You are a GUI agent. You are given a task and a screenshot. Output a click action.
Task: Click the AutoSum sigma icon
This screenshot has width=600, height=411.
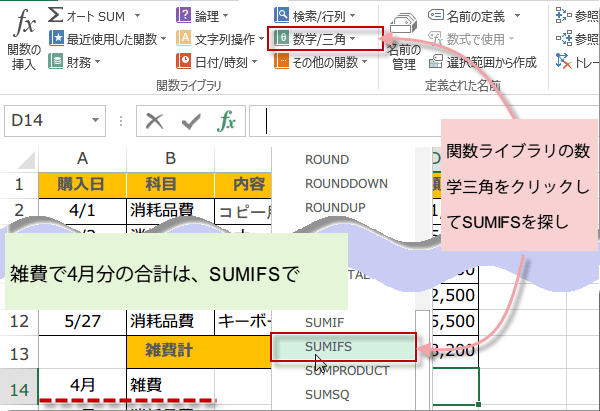pos(56,15)
